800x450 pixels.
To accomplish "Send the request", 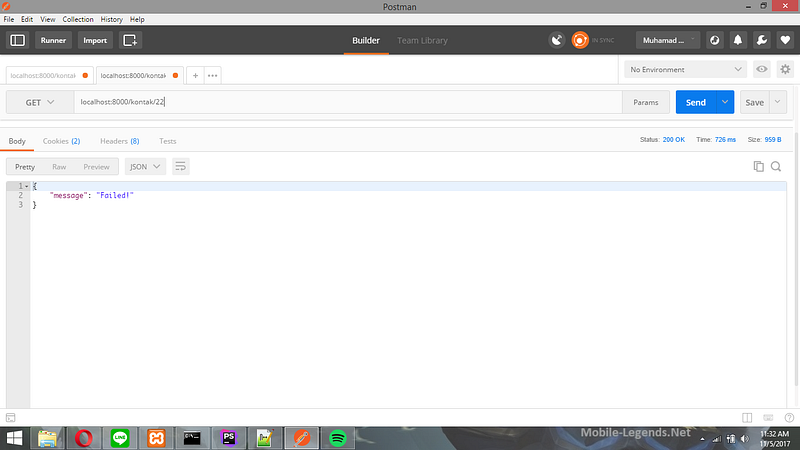I will pyautogui.click(x=695, y=102).
